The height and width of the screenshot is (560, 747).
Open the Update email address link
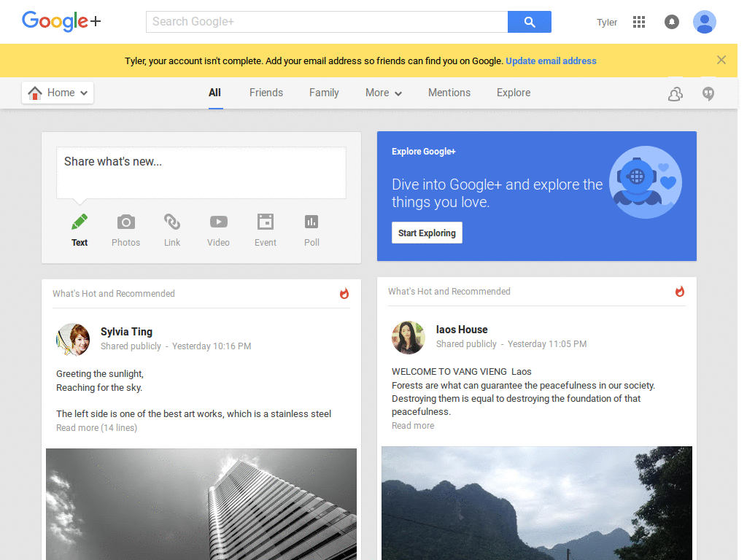click(551, 61)
